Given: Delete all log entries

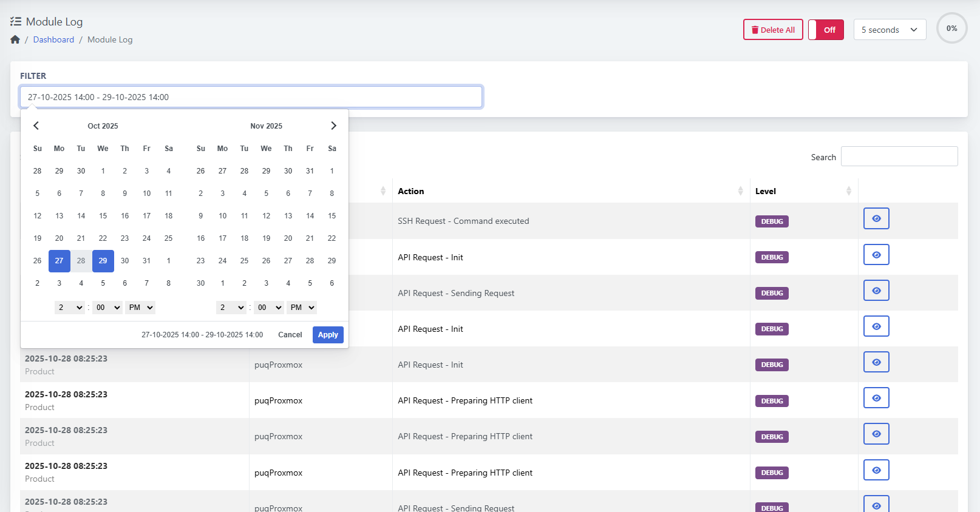Looking at the screenshot, I should pyautogui.click(x=773, y=30).
